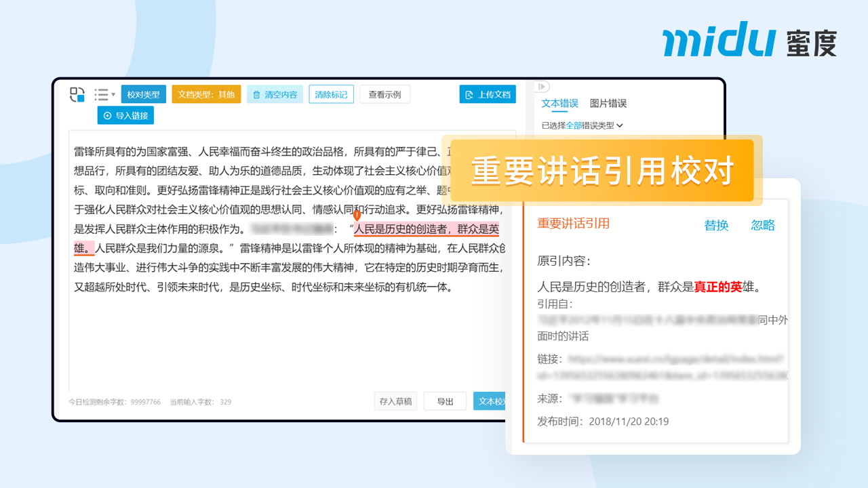Click the 导出 export button

(x=445, y=401)
